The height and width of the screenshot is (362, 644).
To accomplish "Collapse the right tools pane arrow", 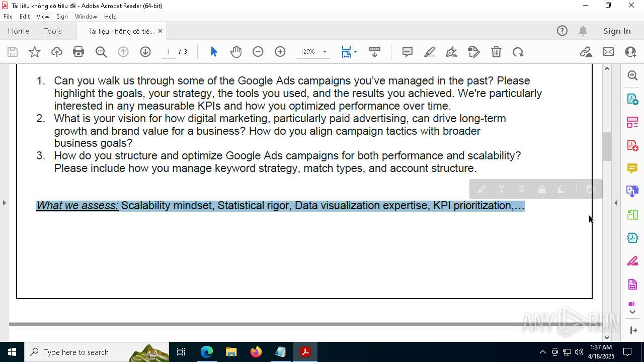I will click(616, 203).
